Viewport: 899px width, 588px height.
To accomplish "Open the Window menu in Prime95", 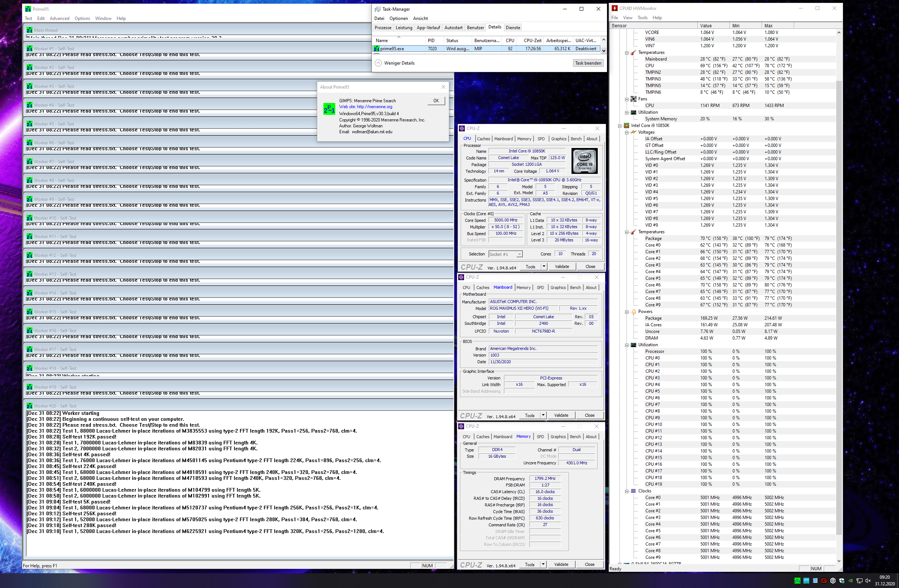I will point(103,18).
